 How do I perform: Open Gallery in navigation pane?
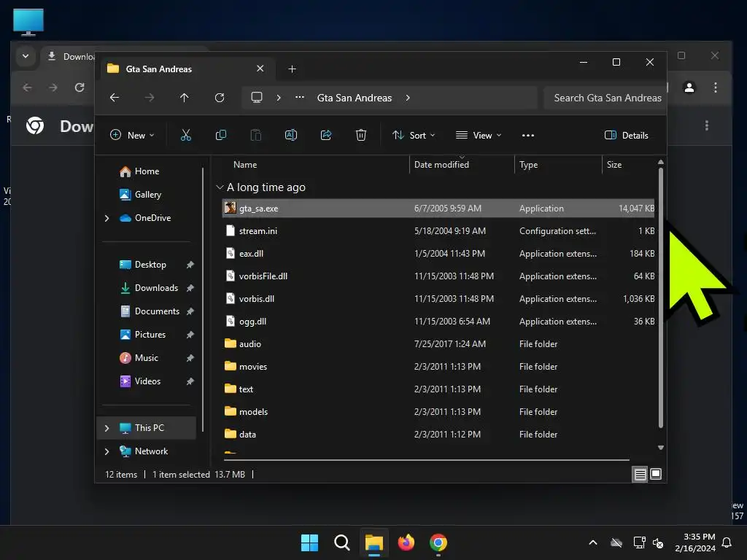tap(147, 195)
